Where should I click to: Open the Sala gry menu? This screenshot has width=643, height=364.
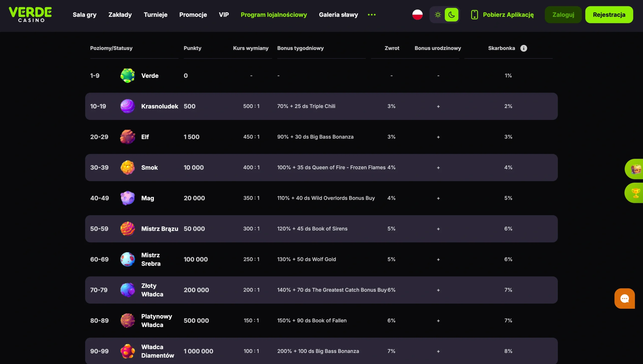point(85,15)
